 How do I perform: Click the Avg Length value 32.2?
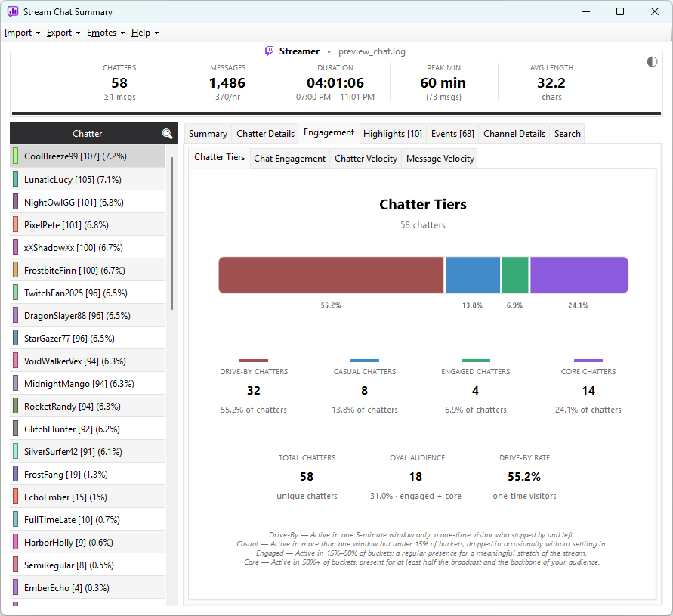[x=551, y=83]
